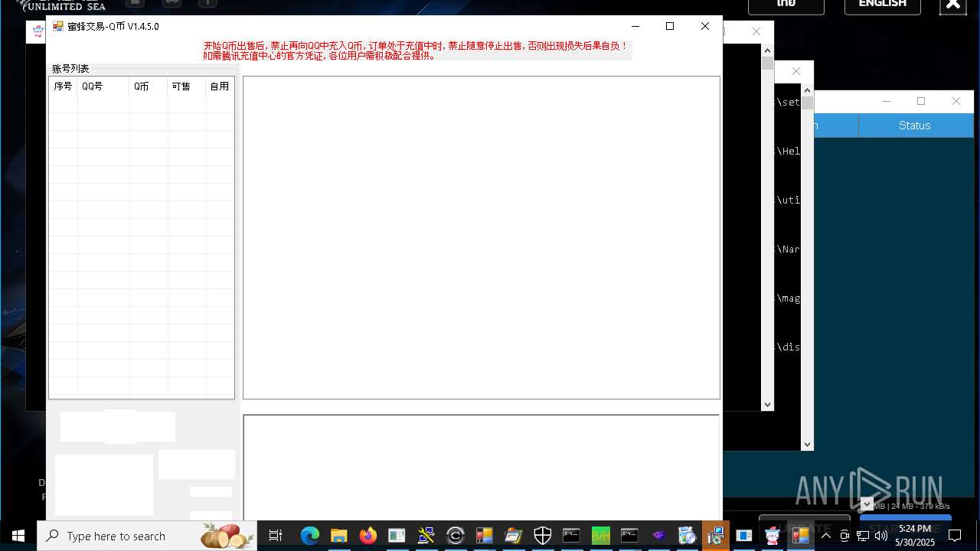Open the tools-and-monitor taskbar icon
This screenshot has height=551, width=980.
pyautogui.click(x=426, y=536)
